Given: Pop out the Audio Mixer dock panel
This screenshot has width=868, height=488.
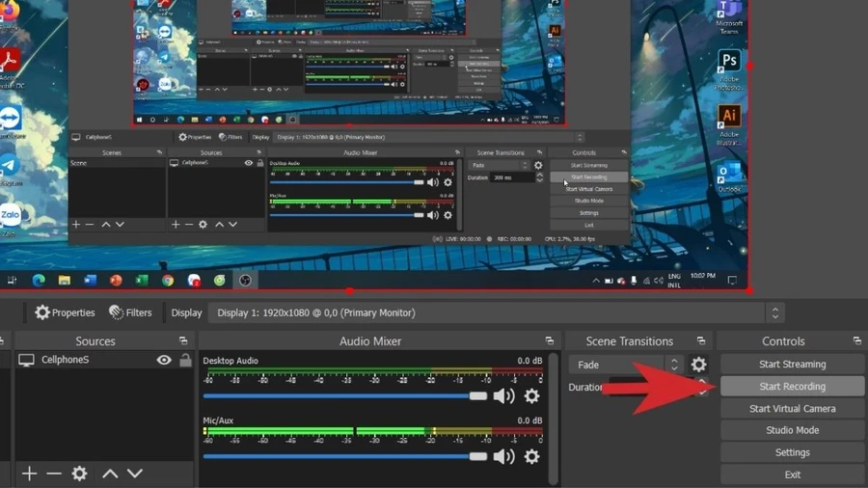Looking at the screenshot, I should (x=549, y=340).
